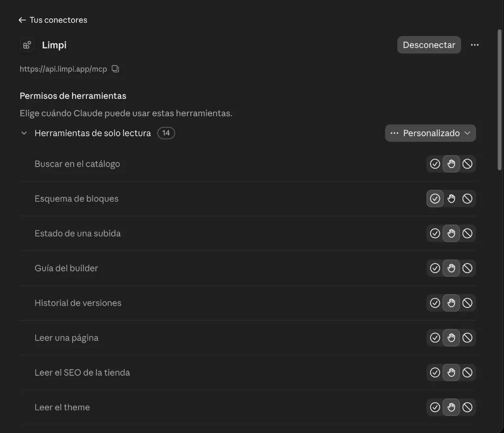Click the vertical scrollbar thumb
This screenshot has height=433, width=504.
500,100
